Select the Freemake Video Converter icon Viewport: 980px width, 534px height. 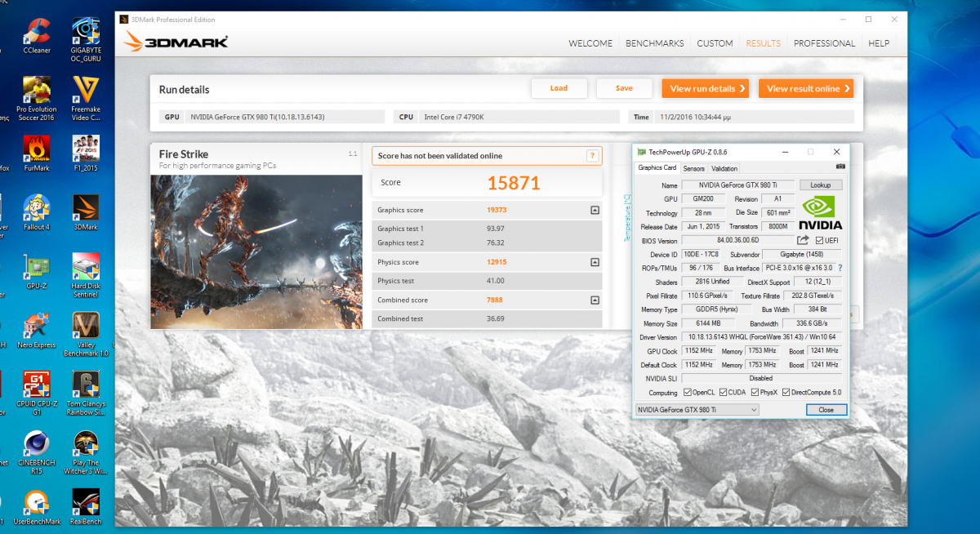(x=86, y=98)
